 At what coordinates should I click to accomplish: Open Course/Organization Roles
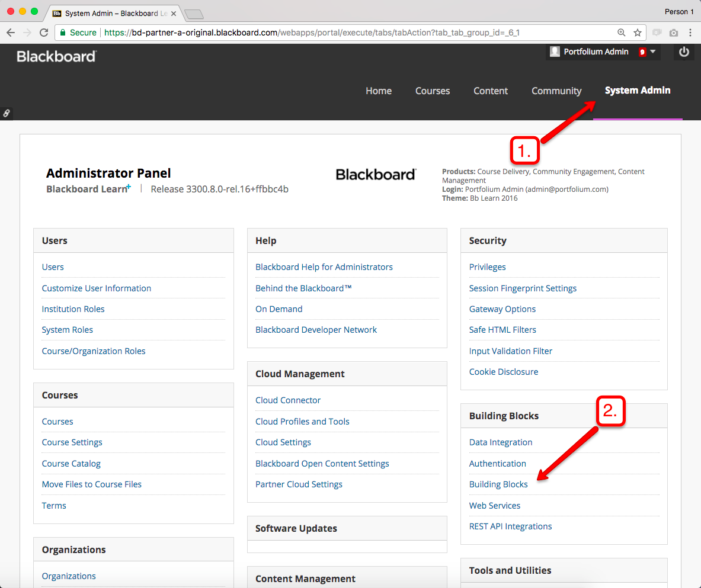[x=94, y=351]
